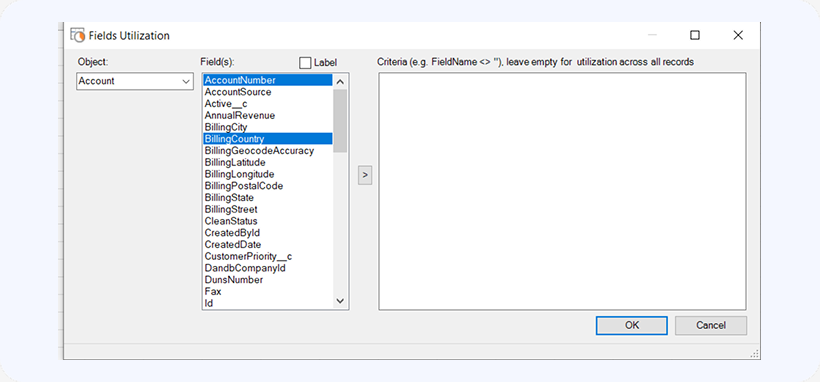820x382 pixels.
Task: Select BillingLongitude field
Action: click(268, 174)
